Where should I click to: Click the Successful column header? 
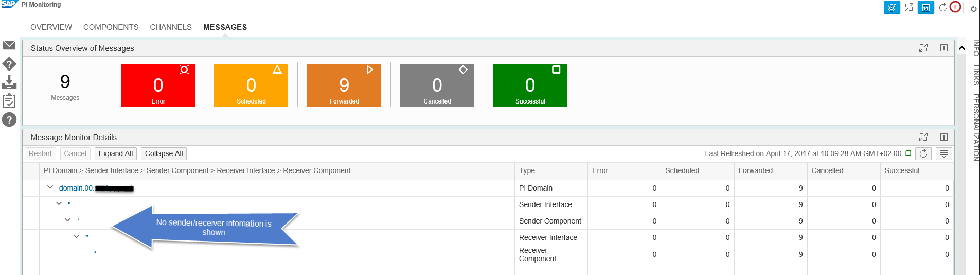[916, 170]
